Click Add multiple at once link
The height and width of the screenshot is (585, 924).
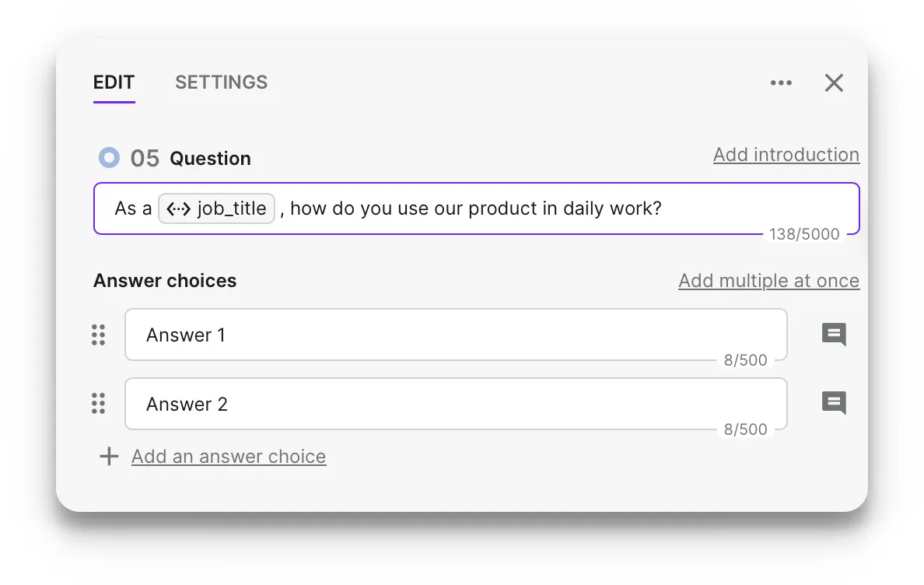point(768,281)
